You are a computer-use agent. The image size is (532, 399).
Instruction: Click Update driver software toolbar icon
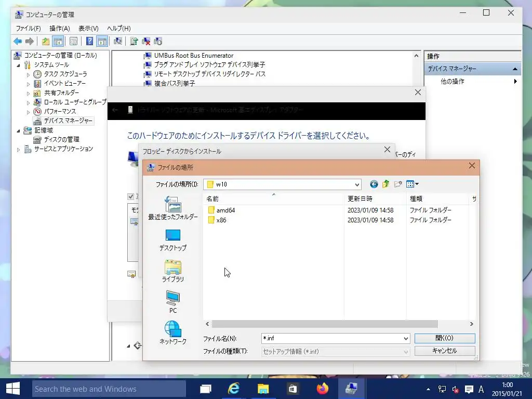click(134, 42)
